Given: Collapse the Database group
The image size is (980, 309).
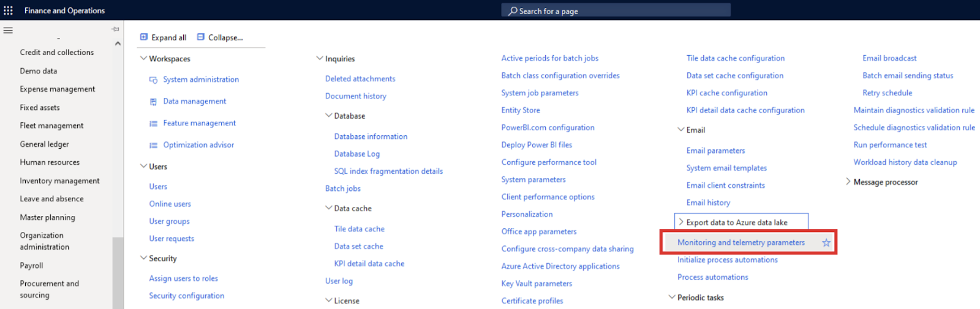Looking at the screenshot, I should tap(329, 116).
